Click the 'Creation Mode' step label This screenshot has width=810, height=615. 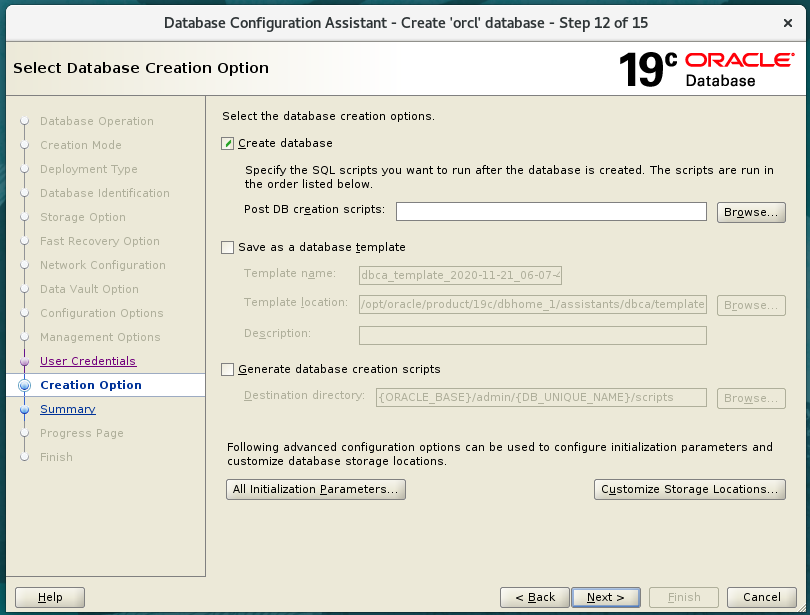[x=81, y=145]
